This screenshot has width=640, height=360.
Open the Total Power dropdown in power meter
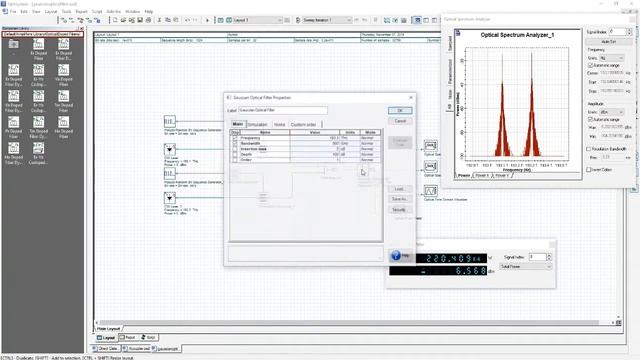[526, 267]
